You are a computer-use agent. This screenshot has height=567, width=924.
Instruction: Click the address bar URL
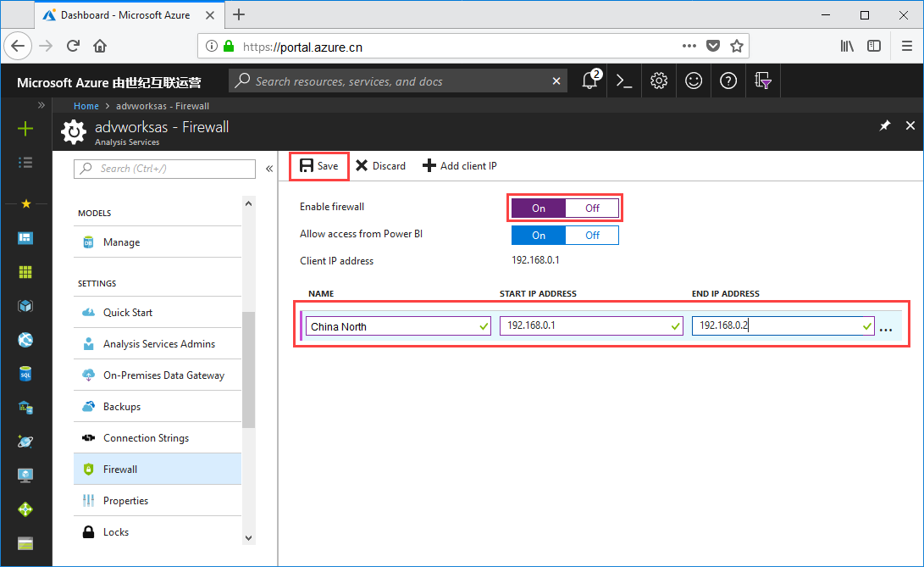click(302, 47)
